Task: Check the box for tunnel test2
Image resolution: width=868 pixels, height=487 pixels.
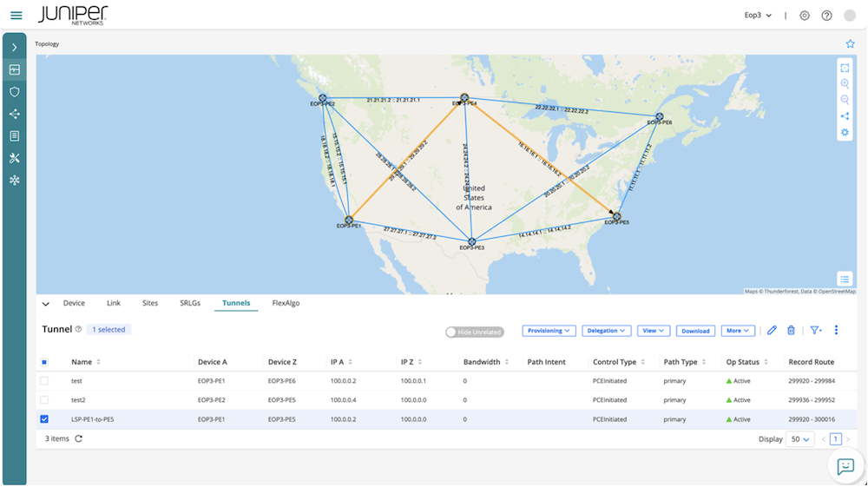Action: point(44,400)
